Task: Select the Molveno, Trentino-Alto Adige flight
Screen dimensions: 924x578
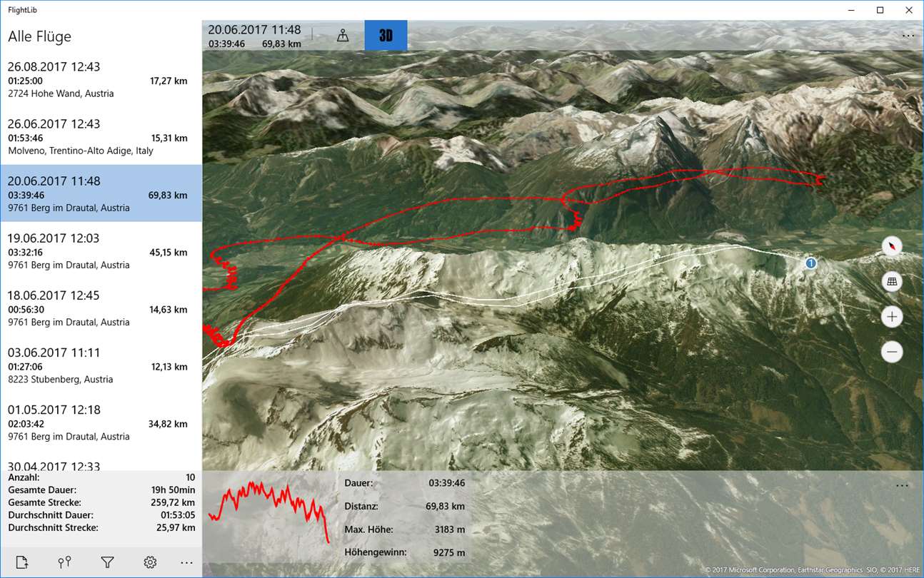Action: tap(101, 136)
